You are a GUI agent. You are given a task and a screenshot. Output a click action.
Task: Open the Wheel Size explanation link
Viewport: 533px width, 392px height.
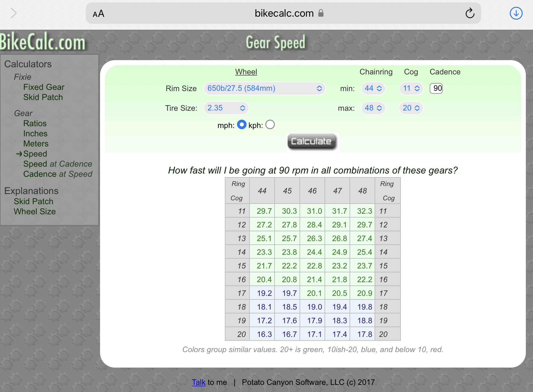pos(35,212)
